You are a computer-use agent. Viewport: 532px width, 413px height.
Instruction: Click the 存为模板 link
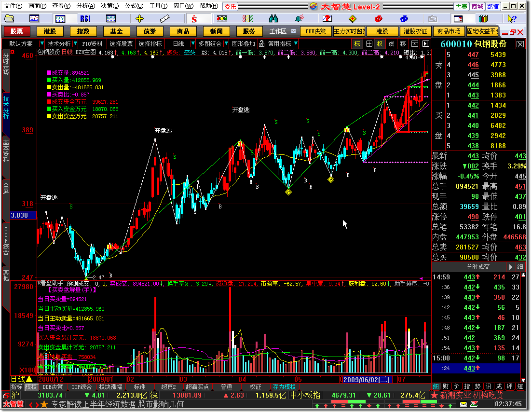[284, 387]
